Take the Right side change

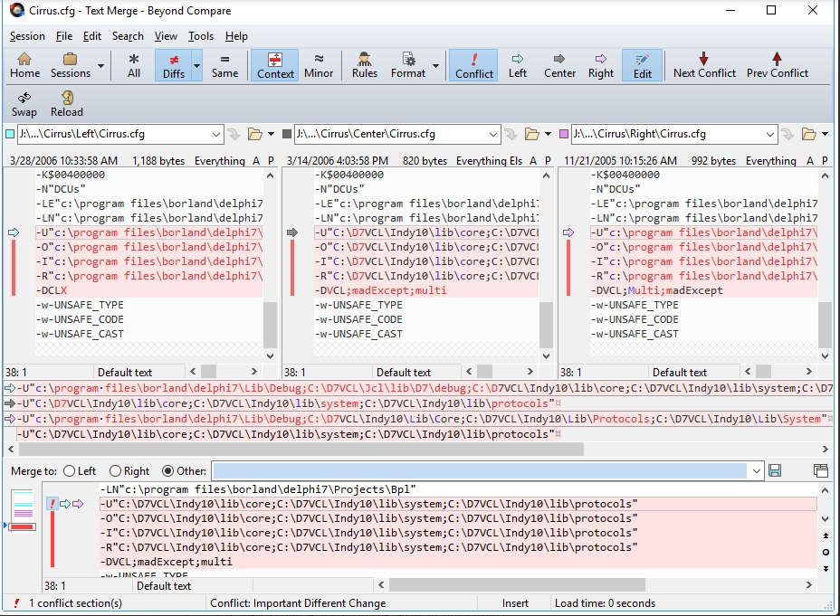tap(601, 65)
